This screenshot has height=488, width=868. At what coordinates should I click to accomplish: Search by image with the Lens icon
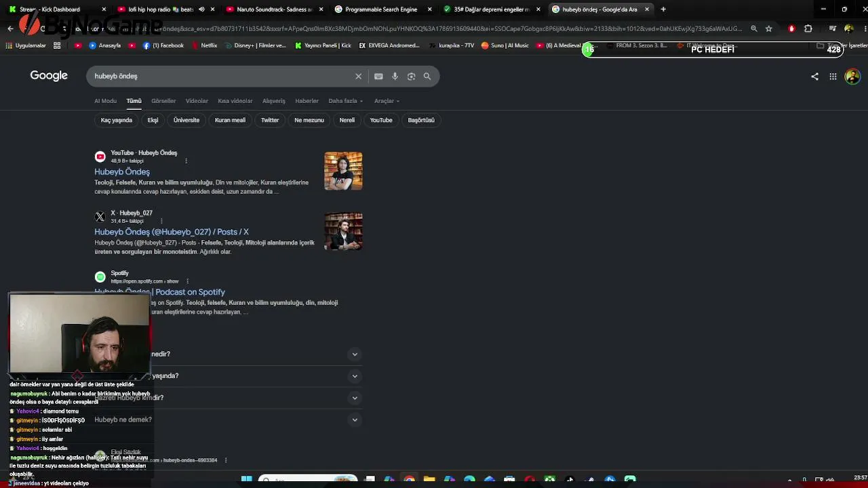[x=411, y=77]
